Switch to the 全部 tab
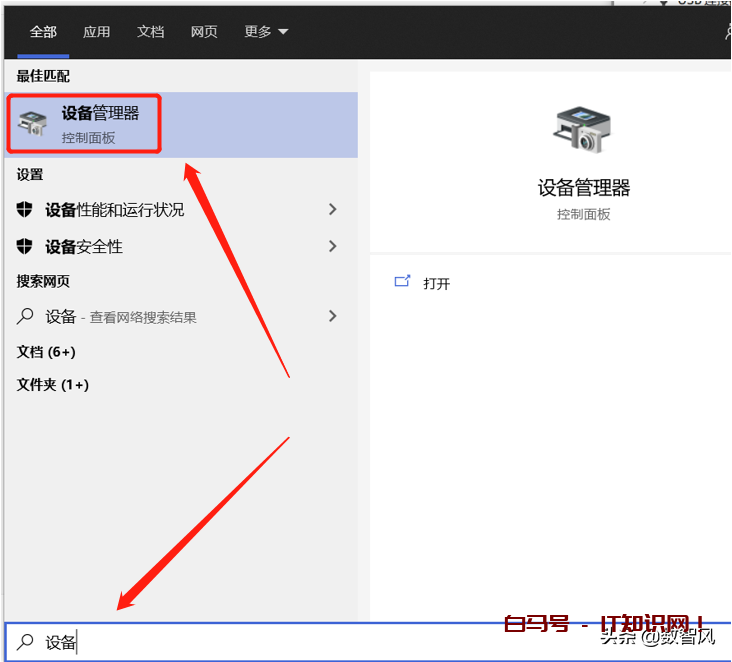This screenshot has width=732, height=662. (43, 32)
